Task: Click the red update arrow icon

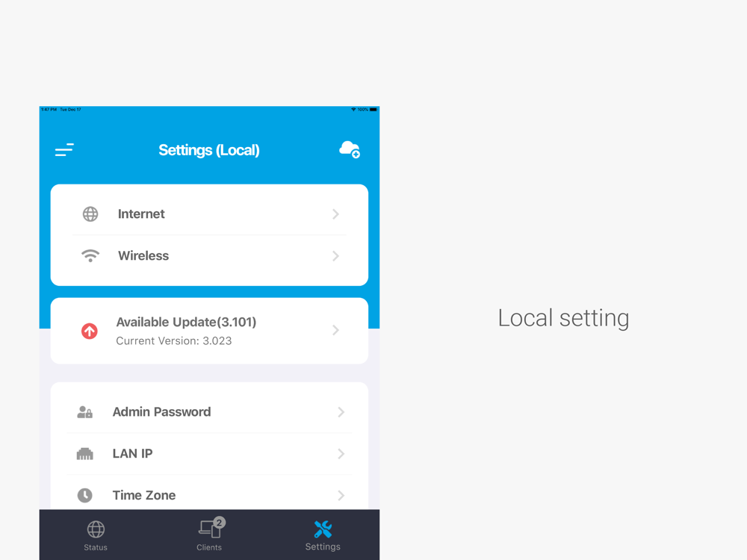Action: [89, 331]
